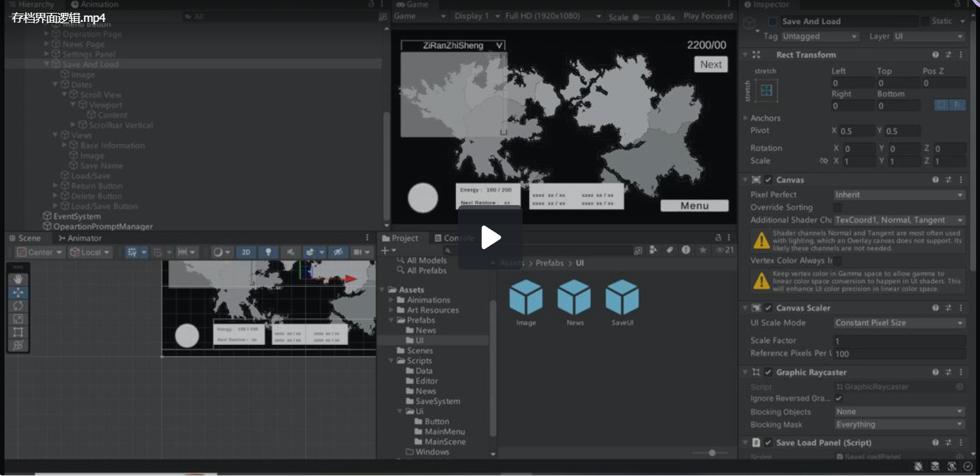Click the Search by Label tag icon

coord(670,250)
